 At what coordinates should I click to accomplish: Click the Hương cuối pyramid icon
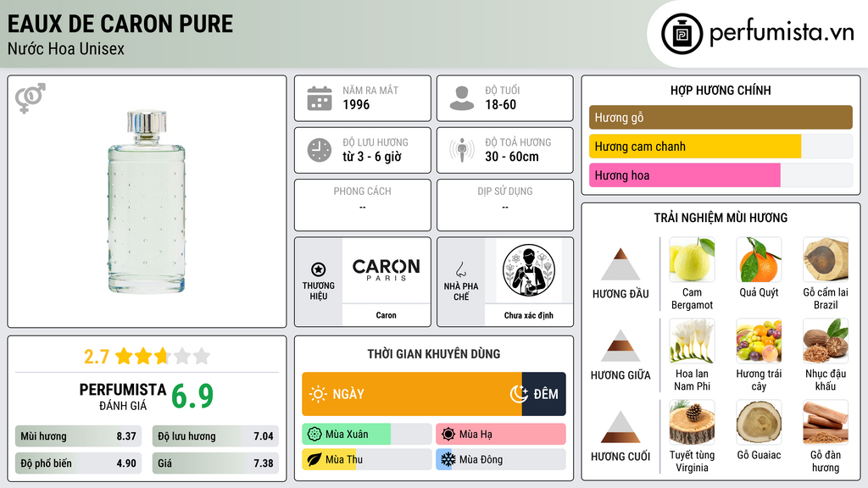pos(620,427)
